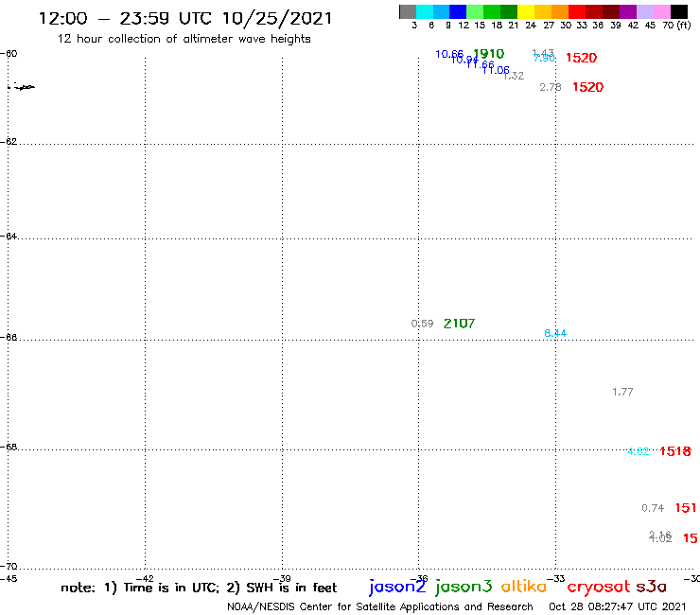Image resolution: width=700 pixels, height=615 pixels.
Task: Click the jason2 satellite legend label
Action: click(x=397, y=587)
